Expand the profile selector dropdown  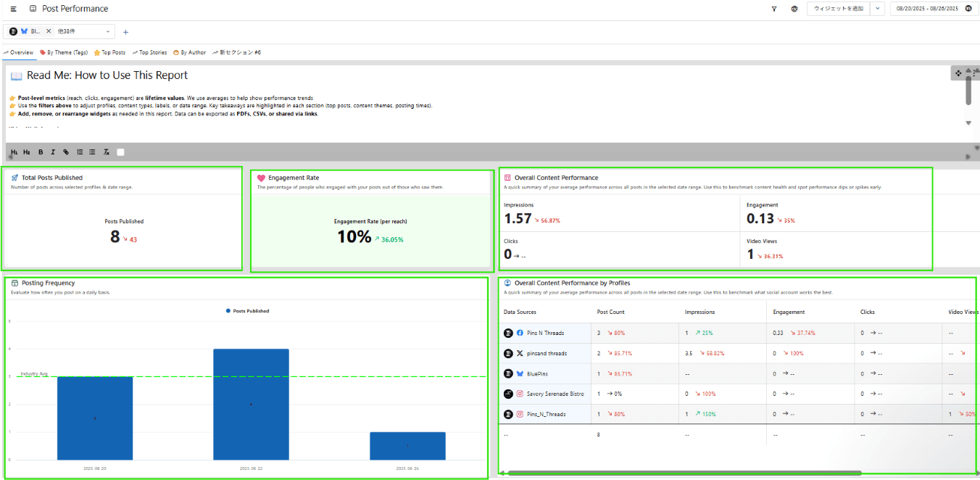(x=108, y=32)
